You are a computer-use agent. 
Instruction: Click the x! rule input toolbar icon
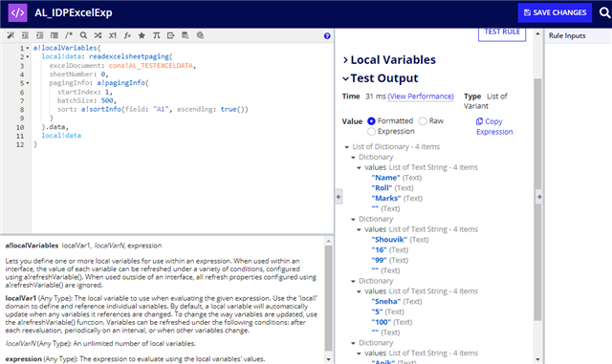[x=113, y=35]
